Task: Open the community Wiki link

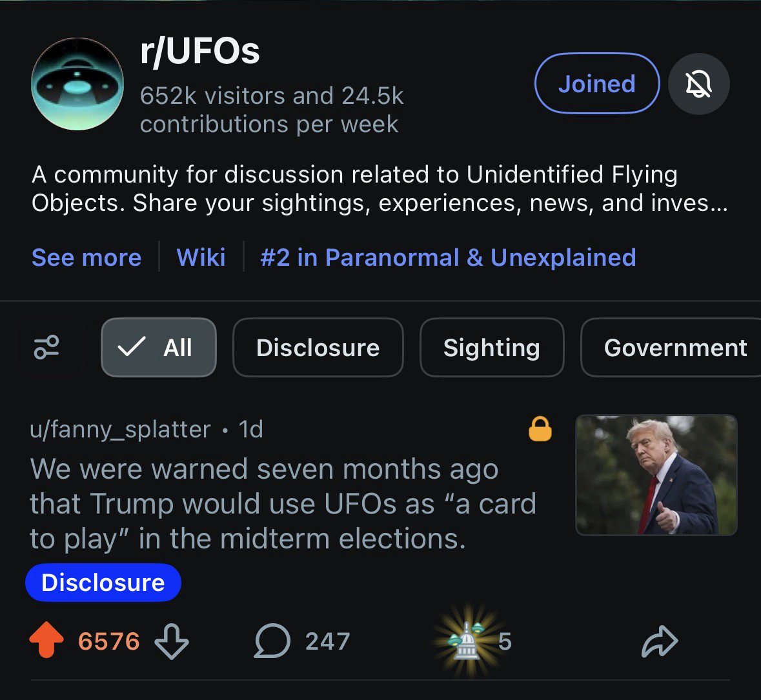Action: [x=201, y=257]
